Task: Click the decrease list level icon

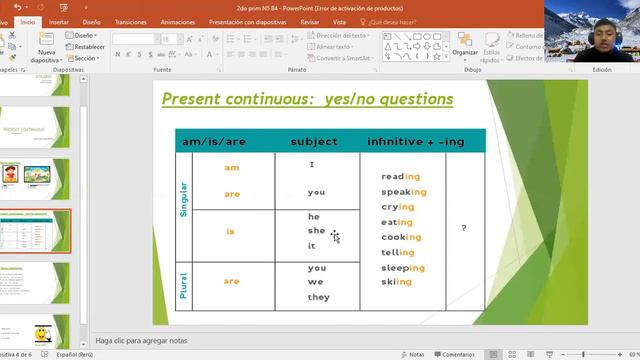Action: tap(268, 39)
